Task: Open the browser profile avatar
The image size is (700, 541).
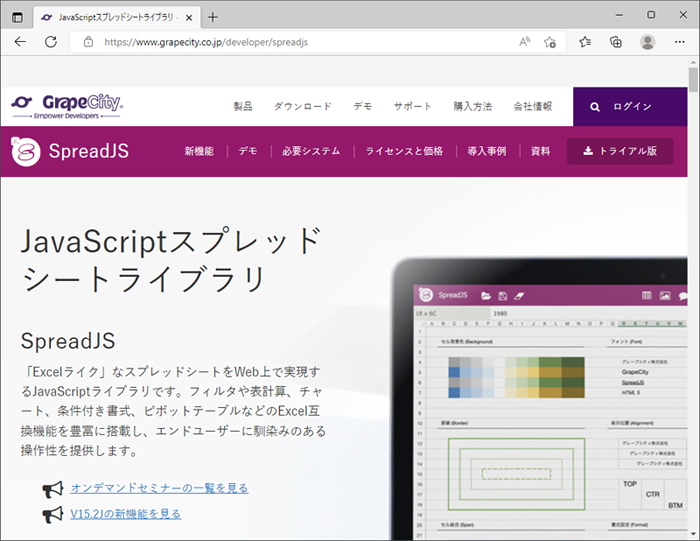Action: pyautogui.click(x=647, y=42)
